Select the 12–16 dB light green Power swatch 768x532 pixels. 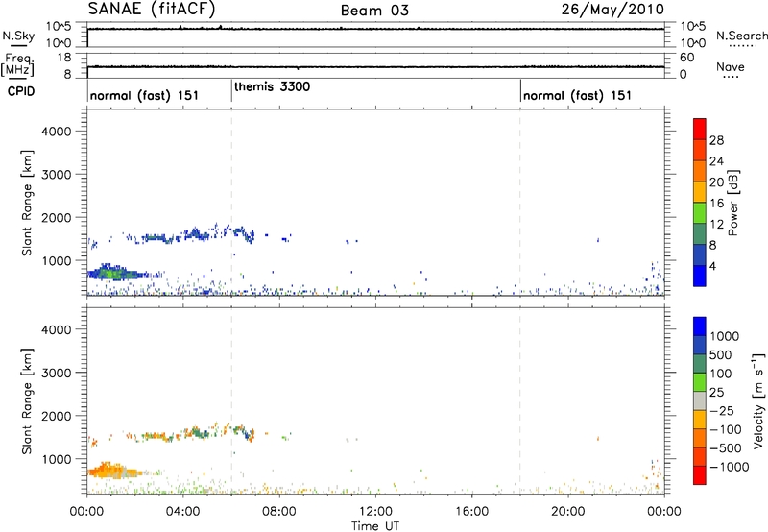pyautogui.click(x=700, y=213)
